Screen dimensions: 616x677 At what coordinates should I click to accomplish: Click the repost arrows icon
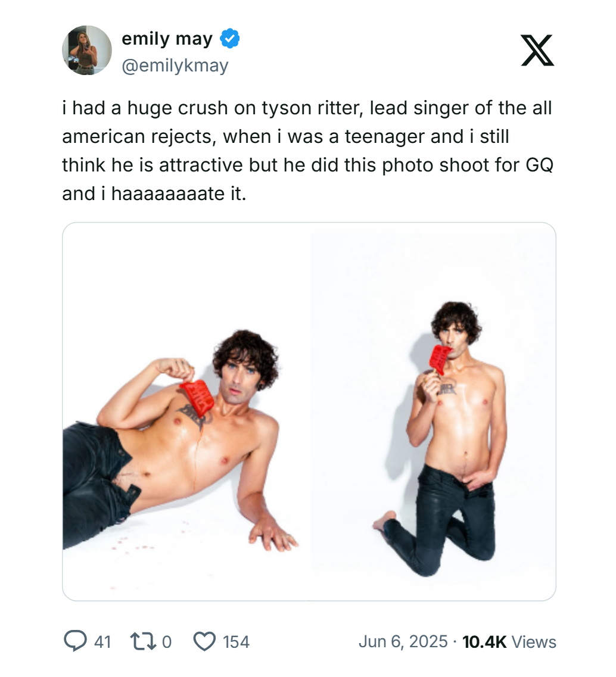click(x=143, y=641)
